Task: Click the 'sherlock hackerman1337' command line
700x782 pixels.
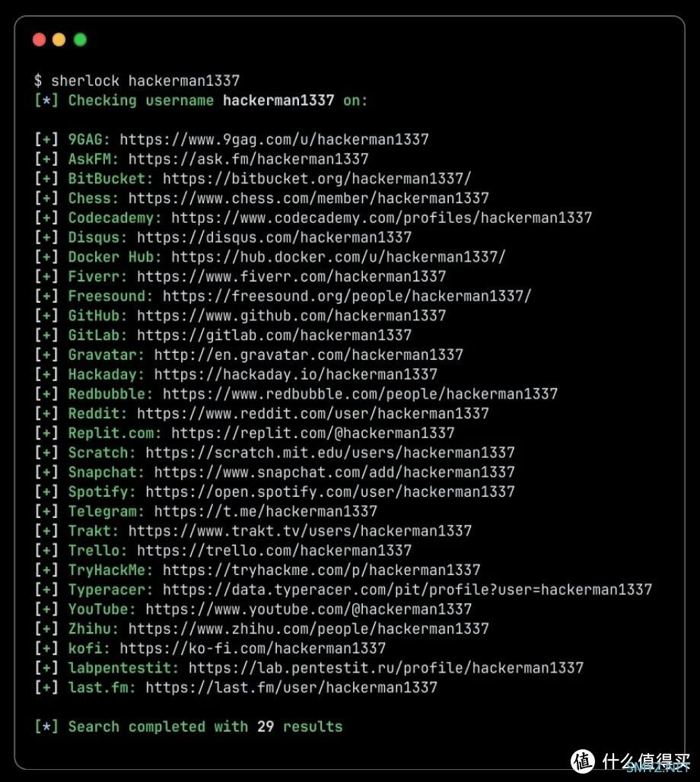Action: [x=137, y=81]
